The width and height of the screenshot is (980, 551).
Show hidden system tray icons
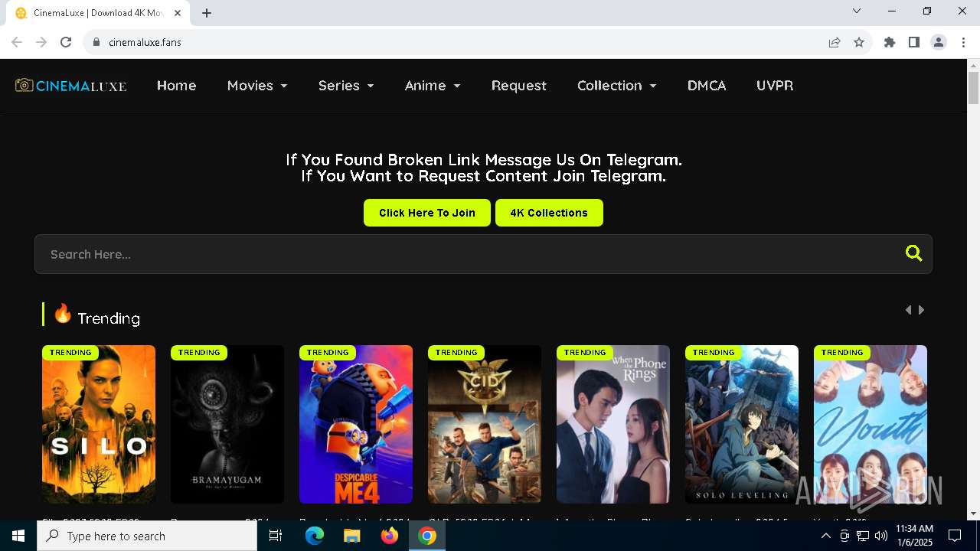point(825,536)
